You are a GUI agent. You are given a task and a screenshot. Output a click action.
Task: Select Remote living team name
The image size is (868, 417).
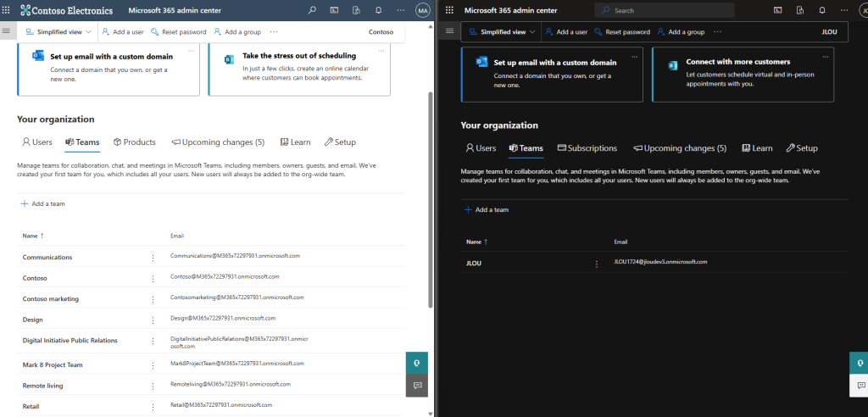42,386
